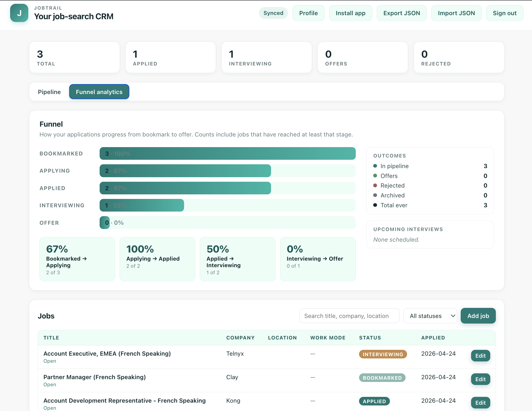This screenshot has height=411, width=532.
Task: Export data with Export JSON
Action: coord(402,13)
